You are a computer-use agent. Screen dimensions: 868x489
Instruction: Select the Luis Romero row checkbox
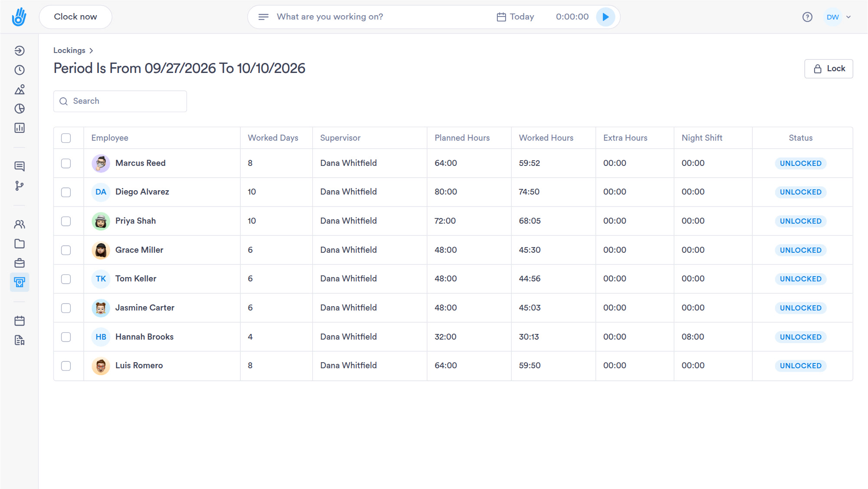pyautogui.click(x=66, y=366)
